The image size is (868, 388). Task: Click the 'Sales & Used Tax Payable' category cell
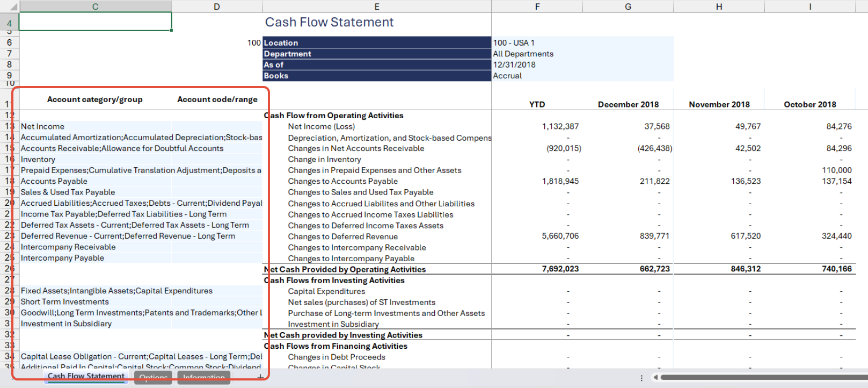click(x=95, y=192)
